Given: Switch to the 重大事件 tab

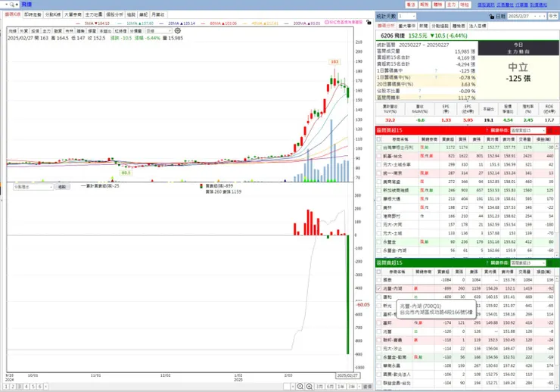Looking at the screenshot, I should 407,26.
